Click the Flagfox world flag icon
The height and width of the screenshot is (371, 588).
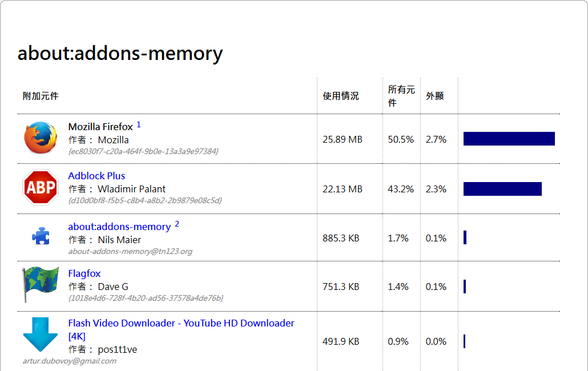point(41,285)
